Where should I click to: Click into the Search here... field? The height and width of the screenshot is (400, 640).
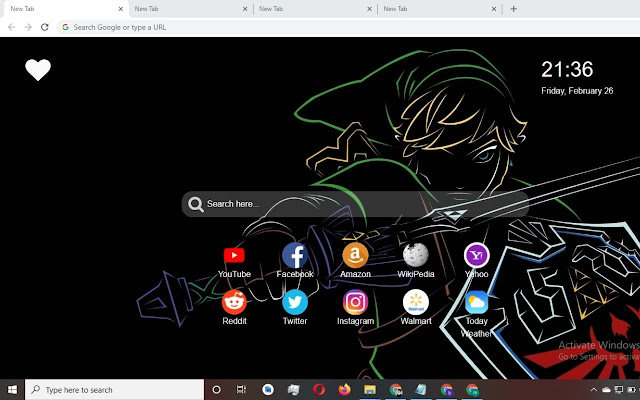[356, 204]
